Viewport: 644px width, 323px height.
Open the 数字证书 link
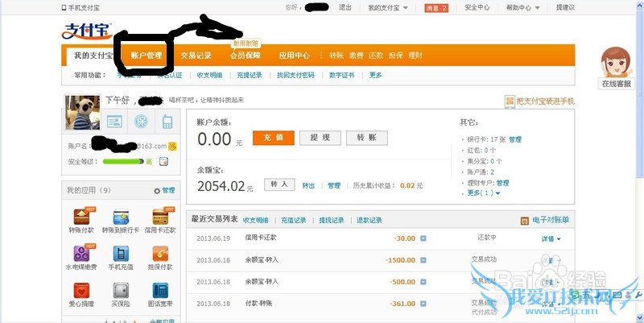341,75
